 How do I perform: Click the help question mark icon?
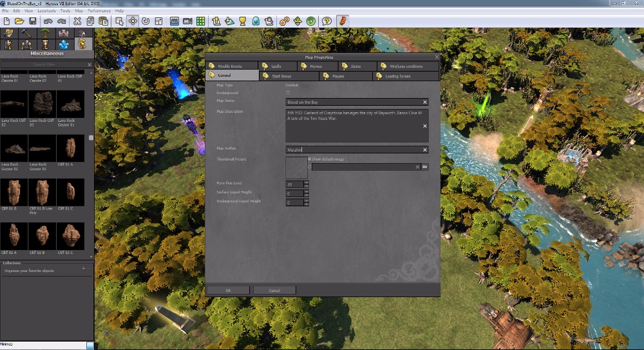click(x=327, y=21)
